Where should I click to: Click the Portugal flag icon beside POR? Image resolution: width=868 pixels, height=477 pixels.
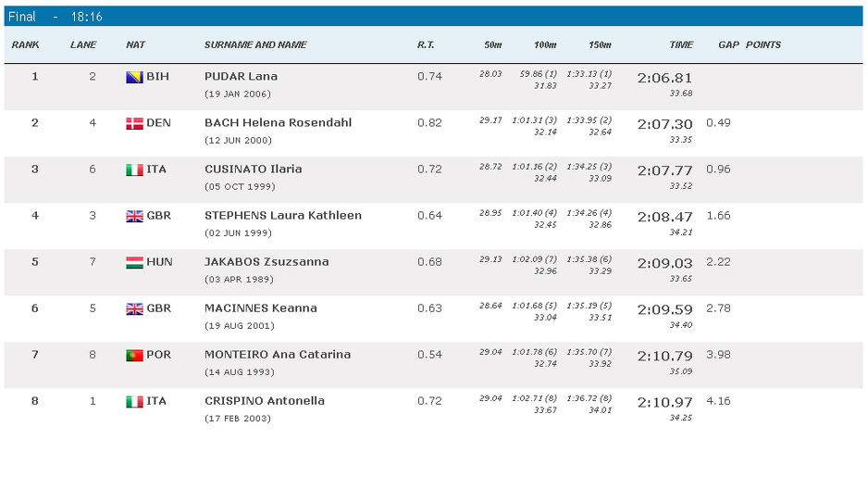click(134, 355)
